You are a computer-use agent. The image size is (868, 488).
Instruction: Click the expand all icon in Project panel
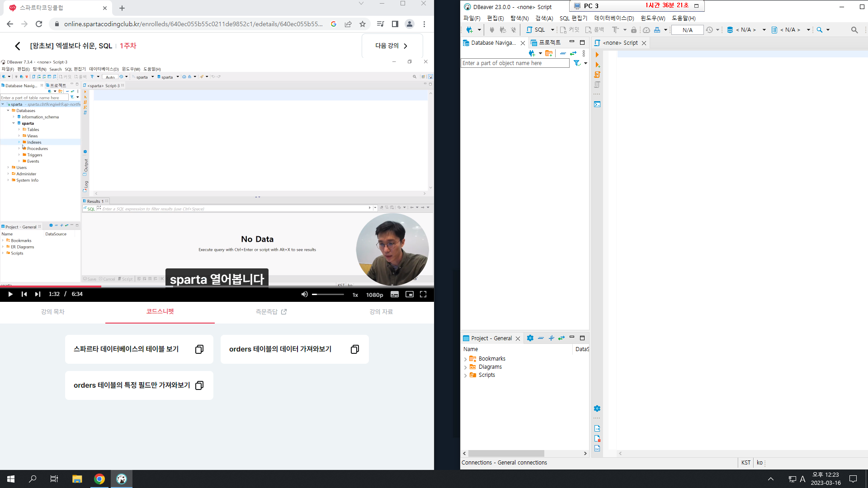551,338
